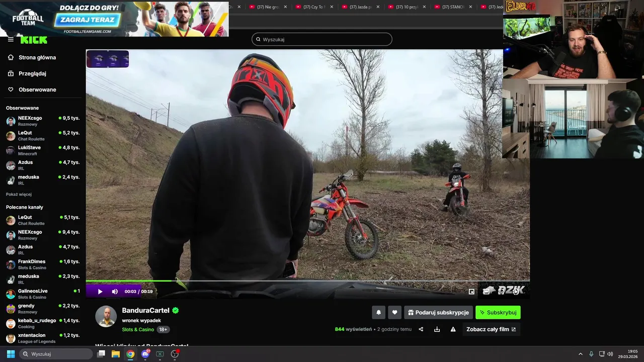The height and width of the screenshot is (362, 644).
Task: Click the Wyszukaj search field on Kick
Action: pos(322,39)
